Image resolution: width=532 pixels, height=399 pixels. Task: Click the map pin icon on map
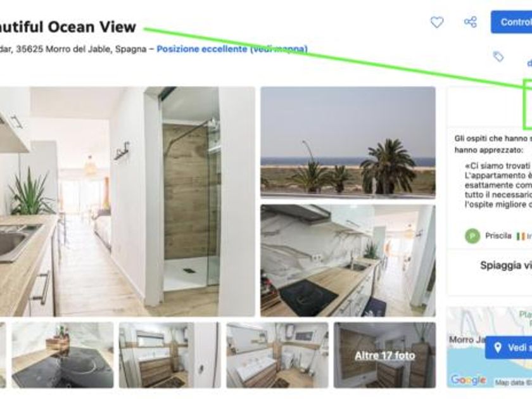pyautogui.click(x=498, y=348)
